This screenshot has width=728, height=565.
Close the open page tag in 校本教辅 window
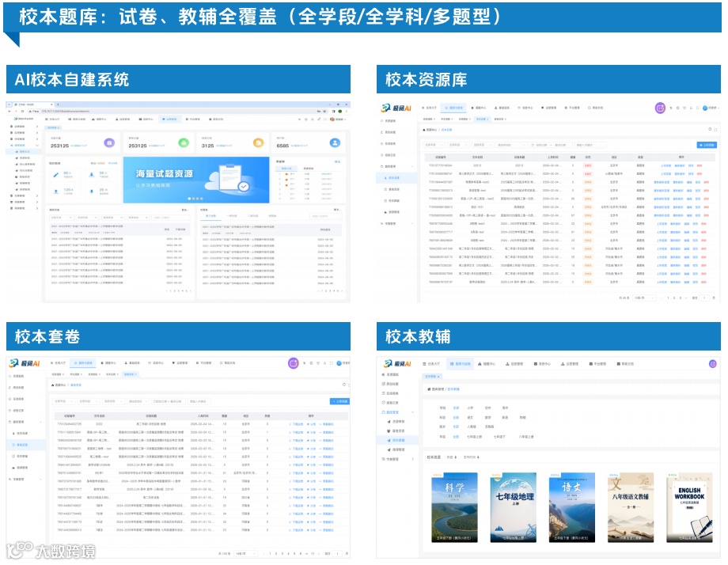point(438,377)
